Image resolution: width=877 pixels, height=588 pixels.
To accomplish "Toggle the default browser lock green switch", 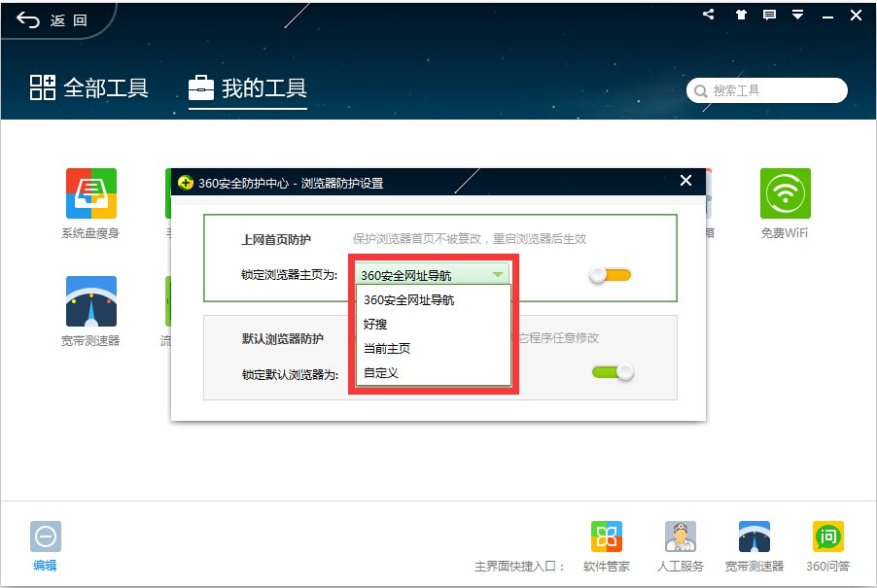I will (613, 372).
